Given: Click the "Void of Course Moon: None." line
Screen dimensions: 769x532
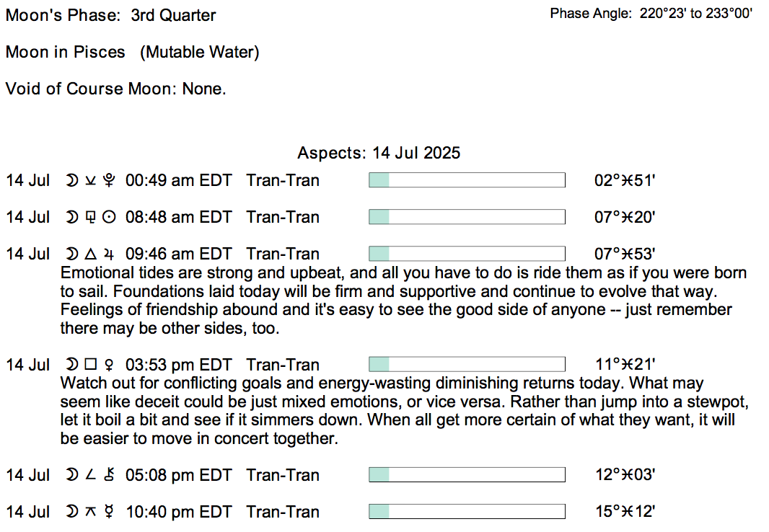Looking at the screenshot, I should coord(116,89).
